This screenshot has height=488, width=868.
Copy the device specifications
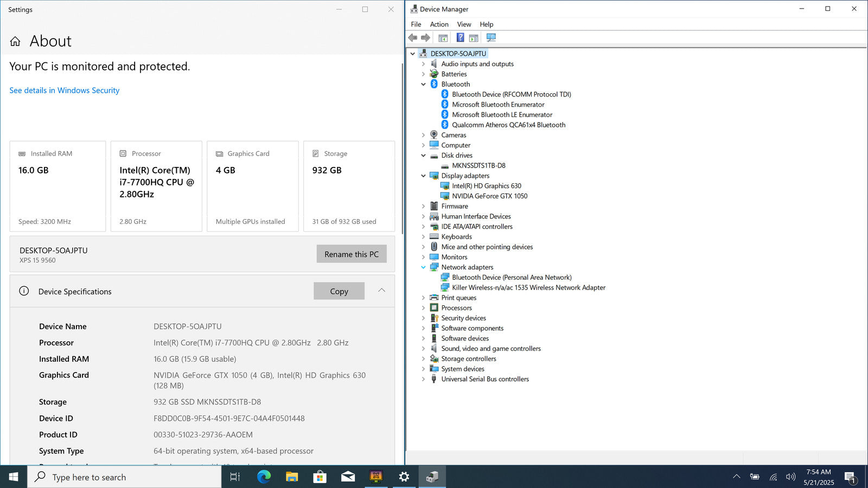point(339,291)
